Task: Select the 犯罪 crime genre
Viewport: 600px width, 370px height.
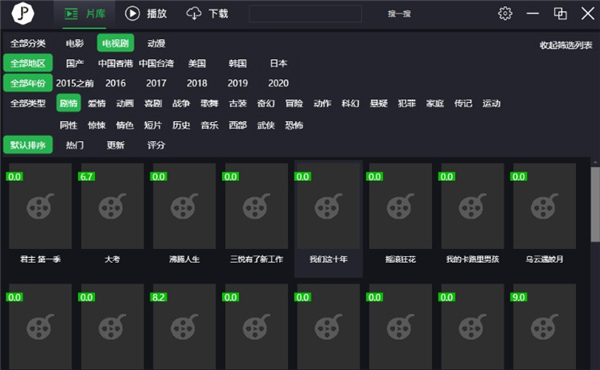Action: pyautogui.click(x=407, y=103)
